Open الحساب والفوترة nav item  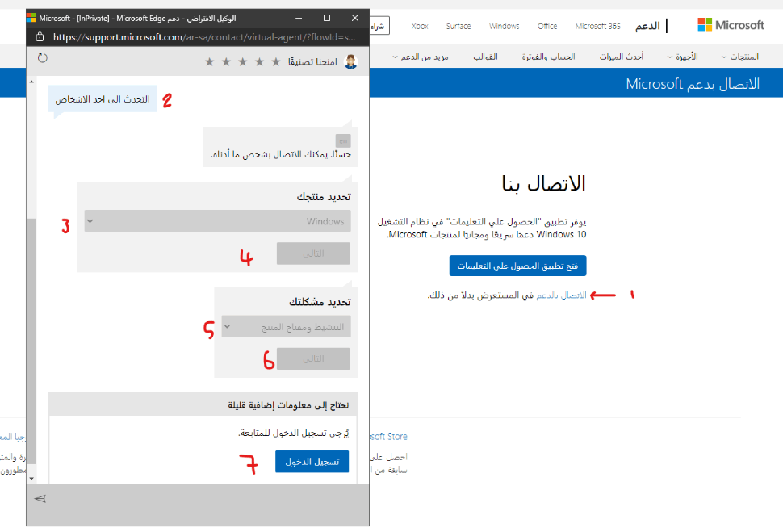pyautogui.click(x=548, y=57)
